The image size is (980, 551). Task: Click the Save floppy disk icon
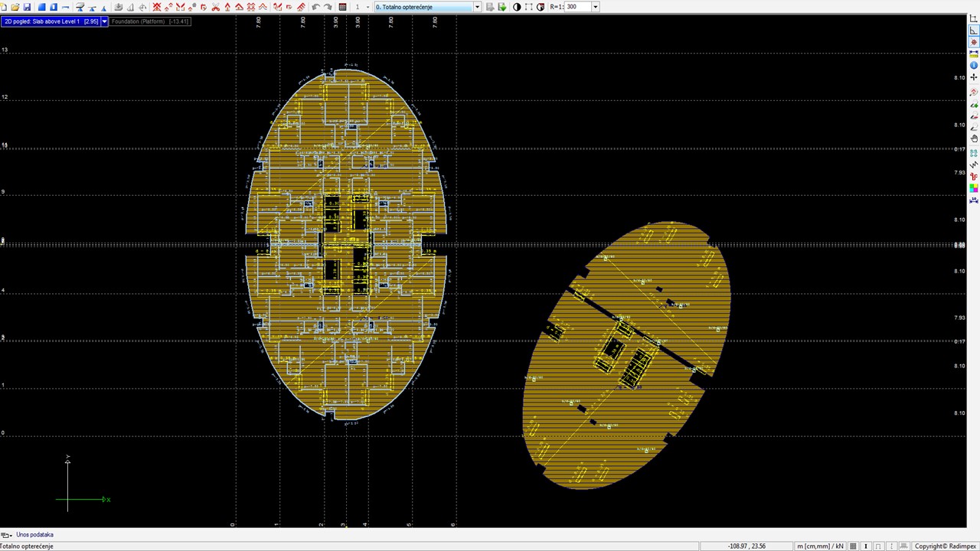coord(27,7)
